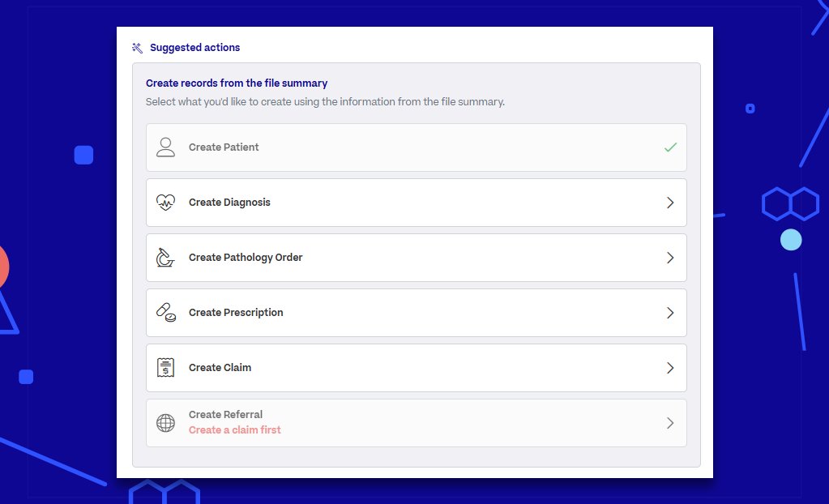
Task: Open Create Diagnosis via its chevron arrow
Action: [x=670, y=203]
